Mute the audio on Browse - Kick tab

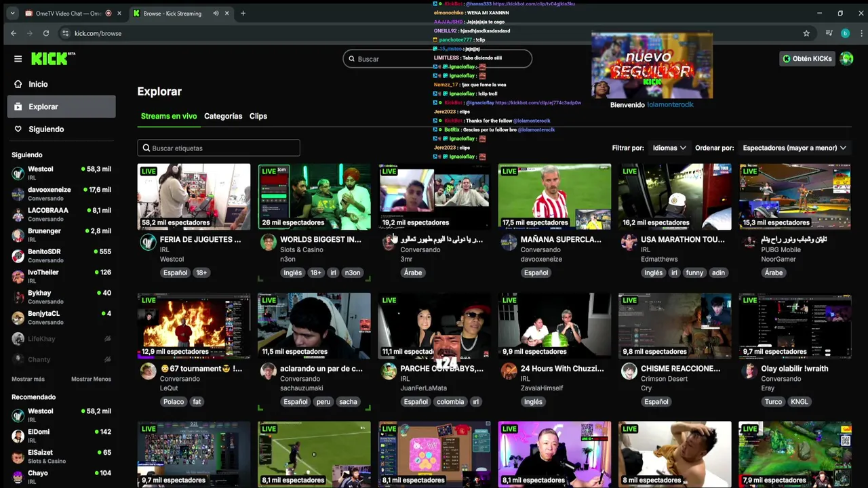216,13
